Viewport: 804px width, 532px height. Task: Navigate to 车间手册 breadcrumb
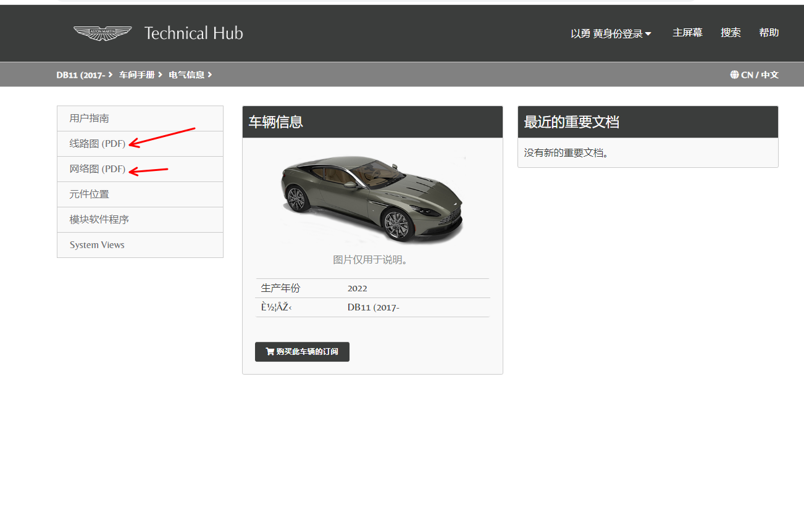[136, 75]
